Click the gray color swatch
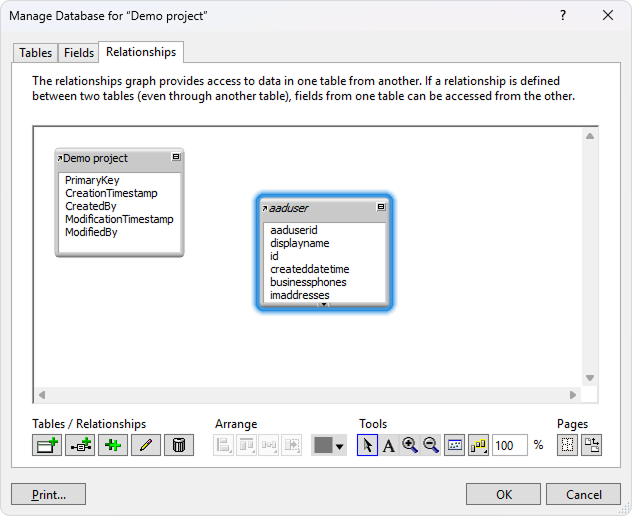The width and height of the screenshot is (632, 516). 323,445
